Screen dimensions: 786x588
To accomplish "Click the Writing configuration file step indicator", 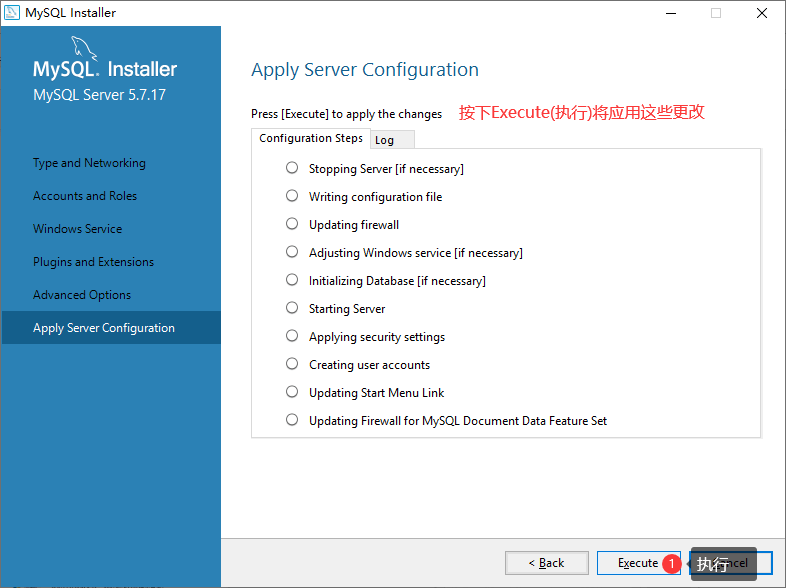I will [x=292, y=196].
